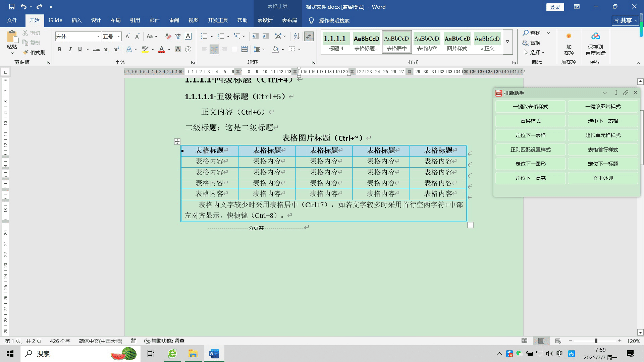
Task: Toggle Underline formatting
Action: click(80, 50)
